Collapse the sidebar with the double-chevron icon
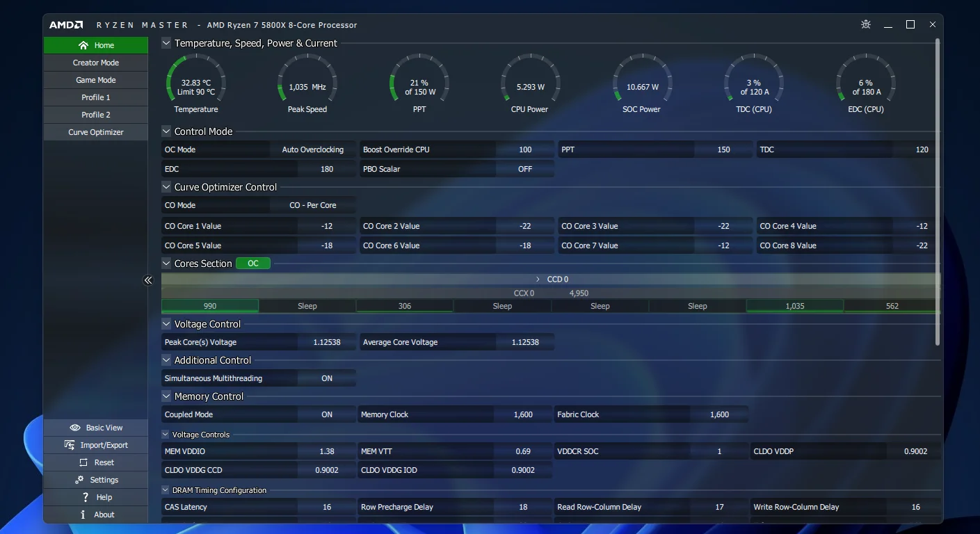 pyautogui.click(x=148, y=280)
